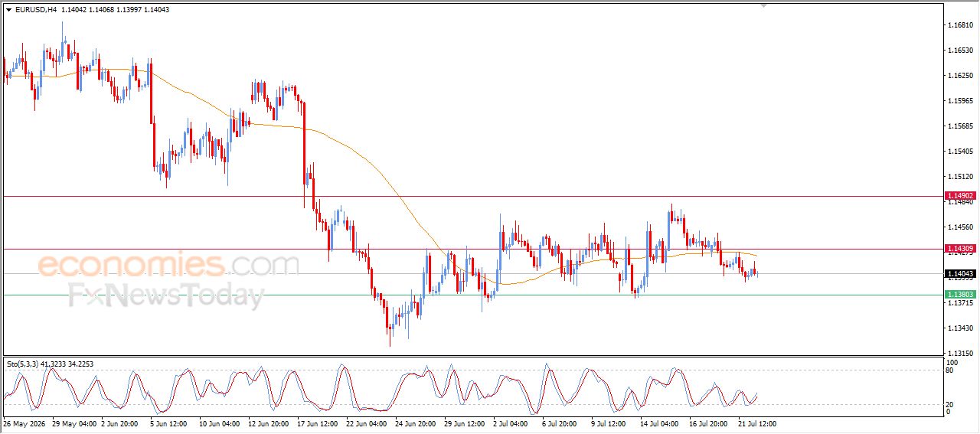Click price axis value 1.16250
Image resolution: width=980 pixels, height=434 pixels.
point(960,76)
